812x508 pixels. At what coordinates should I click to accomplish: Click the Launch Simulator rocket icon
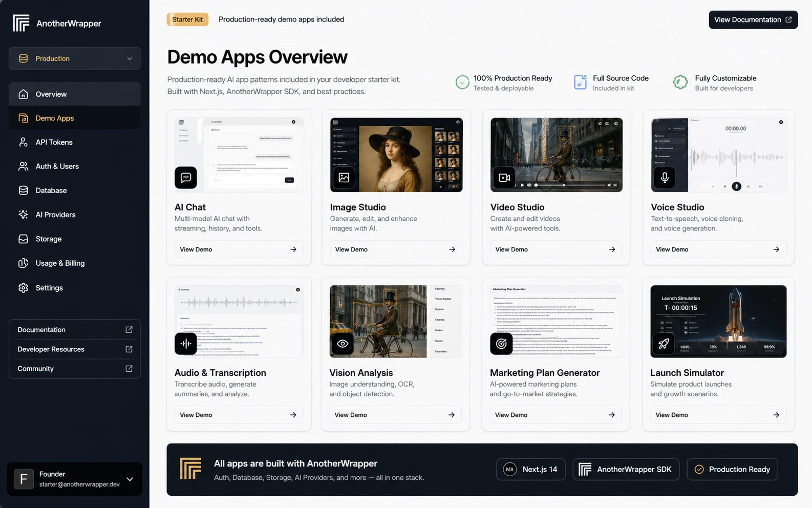pyautogui.click(x=664, y=344)
